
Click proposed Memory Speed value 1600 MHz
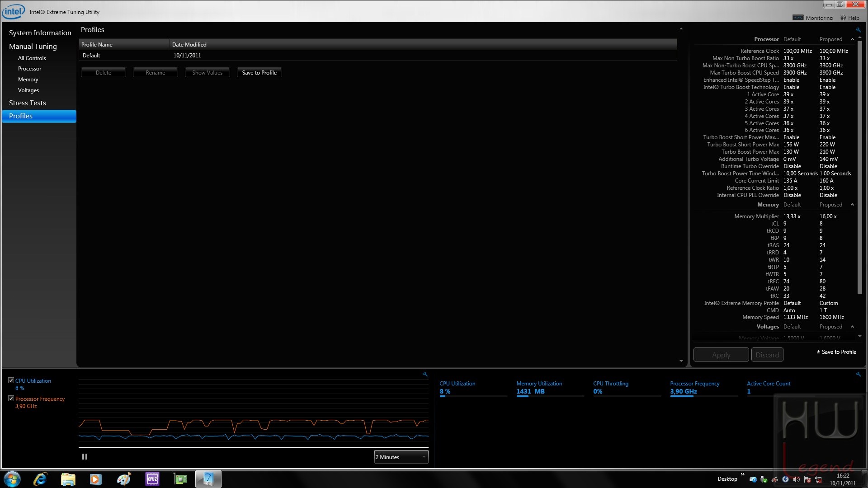pos(832,317)
